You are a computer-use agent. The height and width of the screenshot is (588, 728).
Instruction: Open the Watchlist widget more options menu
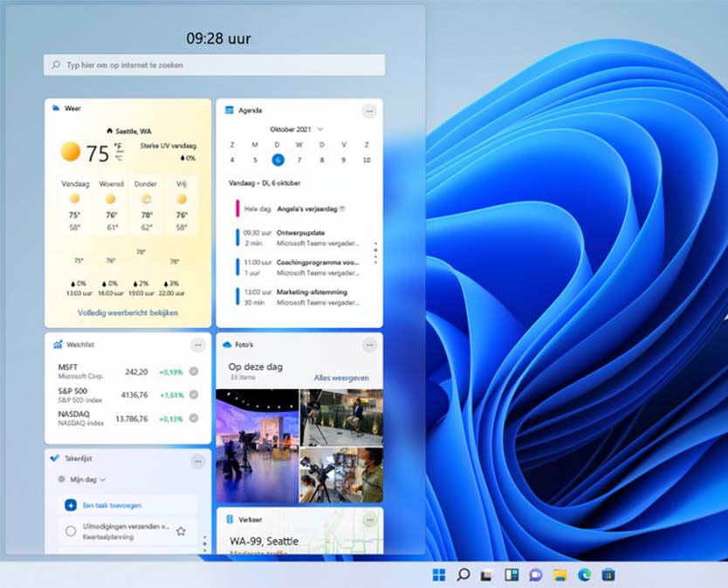[199, 345]
